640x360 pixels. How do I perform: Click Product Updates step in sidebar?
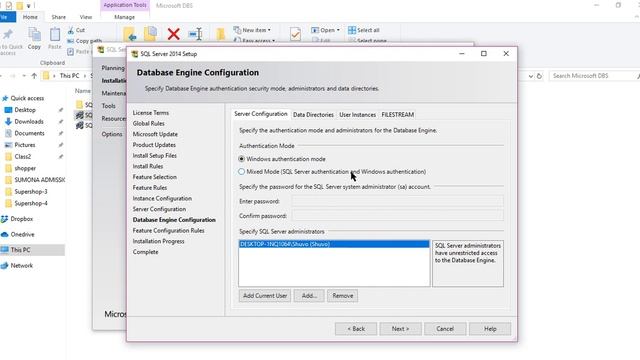pos(154,144)
